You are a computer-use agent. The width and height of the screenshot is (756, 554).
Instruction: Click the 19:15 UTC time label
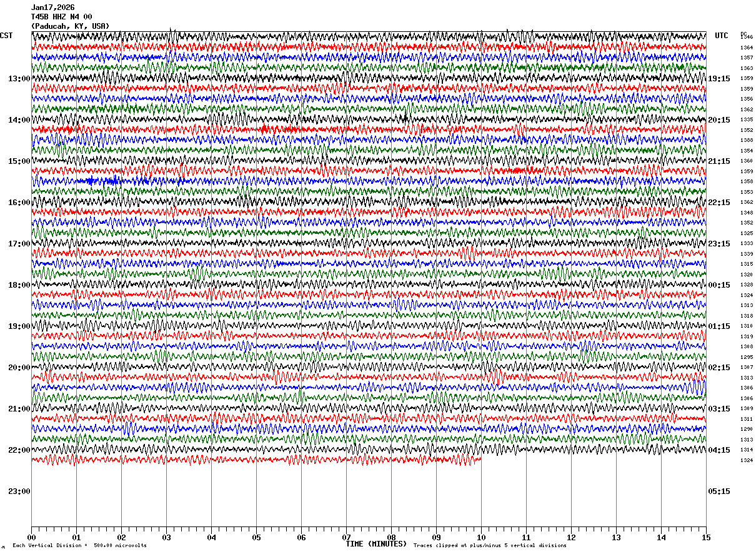[x=719, y=79]
